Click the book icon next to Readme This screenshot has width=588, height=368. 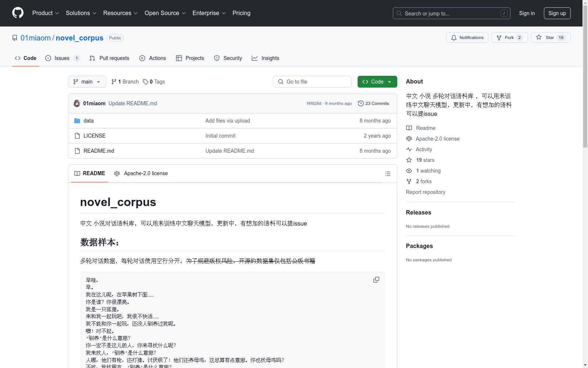(x=409, y=128)
